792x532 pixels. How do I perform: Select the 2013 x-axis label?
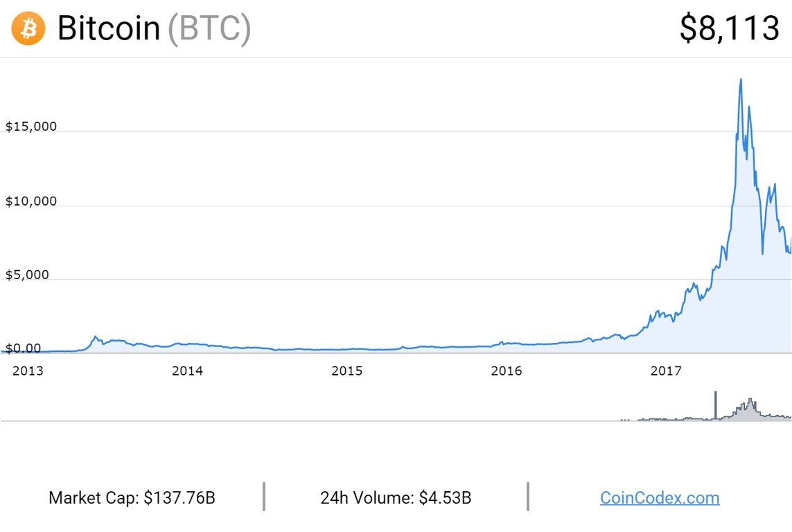pos(28,371)
